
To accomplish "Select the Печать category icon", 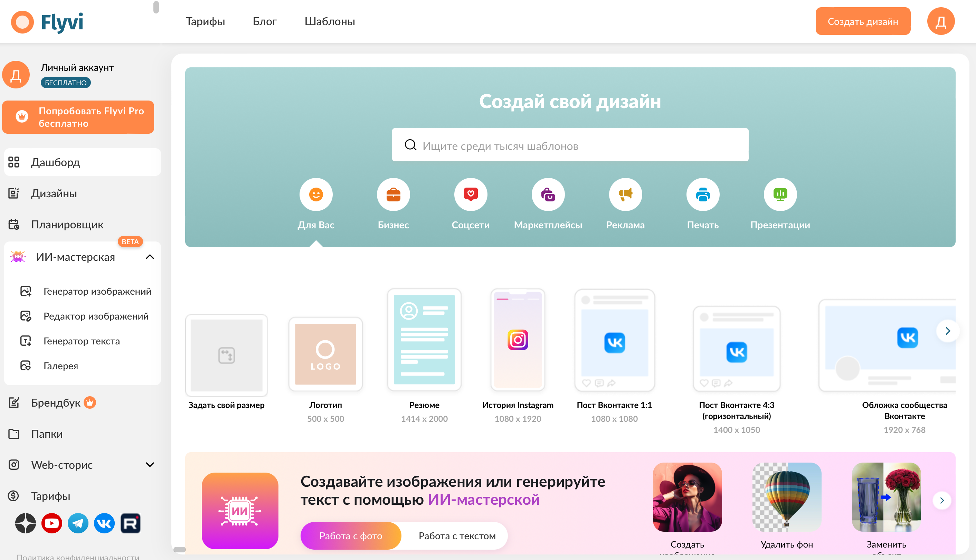I will (x=703, y=194).
